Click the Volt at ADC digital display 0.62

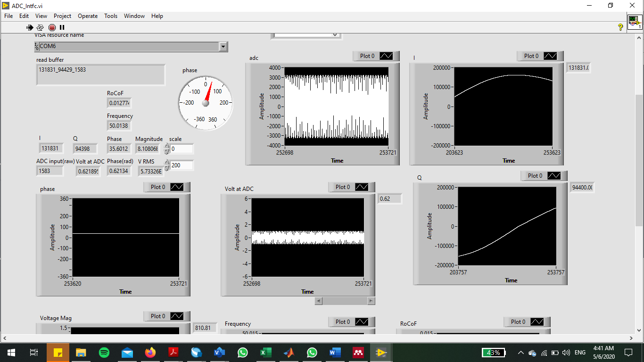[x=390, y=199]
